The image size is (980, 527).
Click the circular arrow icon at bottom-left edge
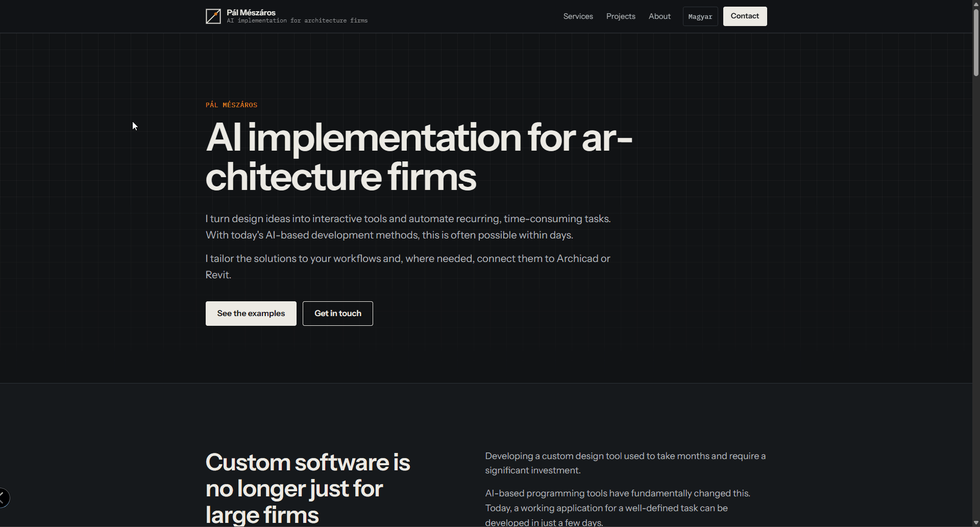3,498
